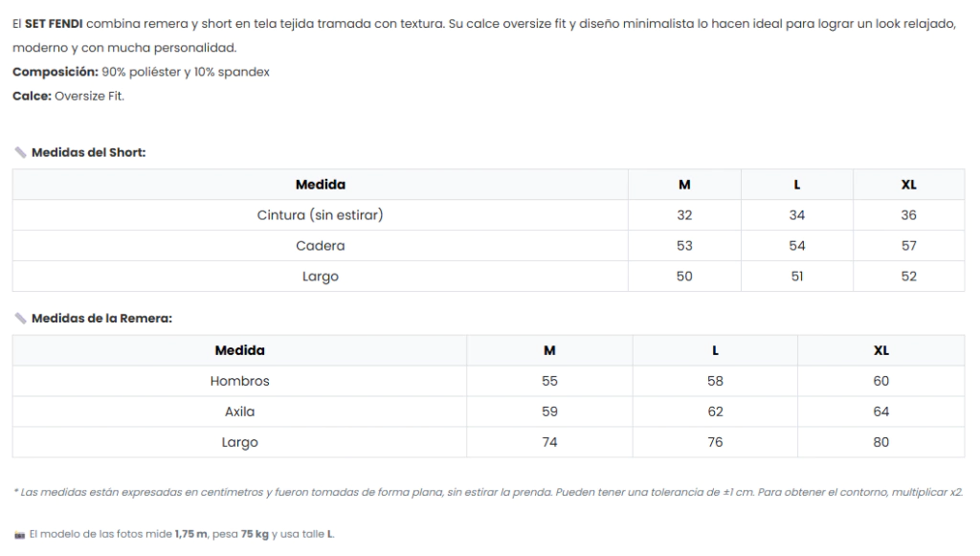Click the Medidas de la Remera heading
980x556 pixels.
[x=101, y=319]
